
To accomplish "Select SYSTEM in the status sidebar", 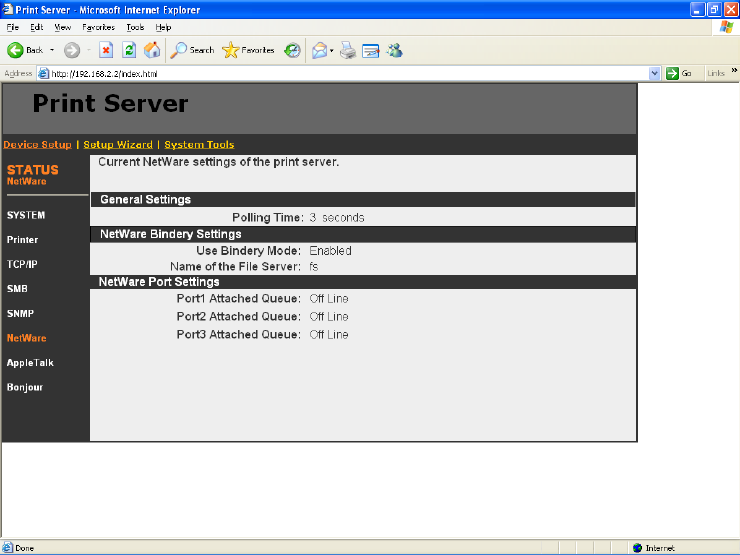I will (x=26, y=215).
